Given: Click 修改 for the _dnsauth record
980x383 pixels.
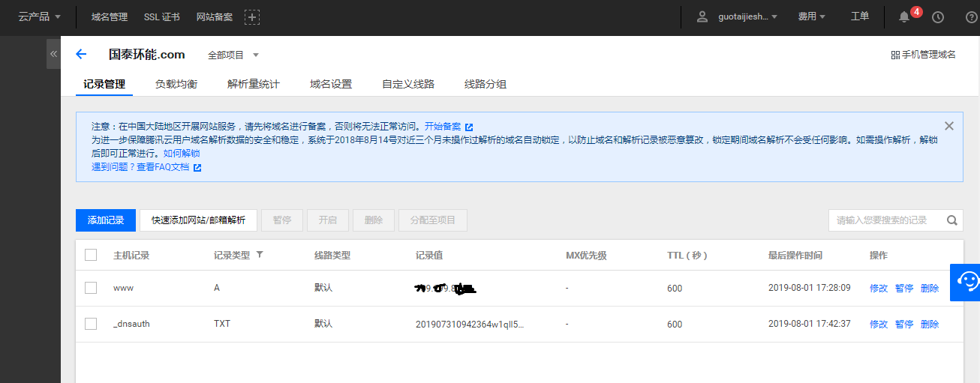Looking at the screenshot, I should pos(879,324).
